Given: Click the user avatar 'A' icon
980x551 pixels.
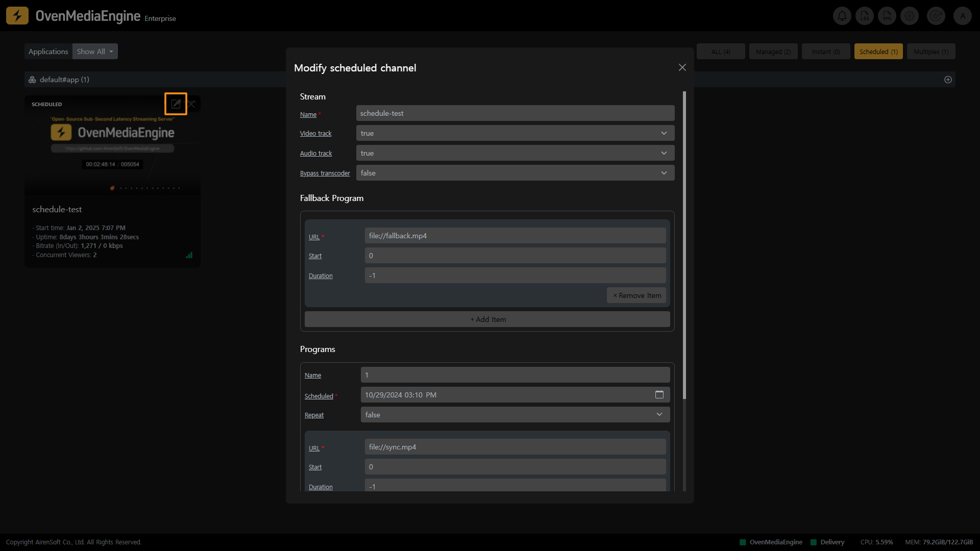Looking at the screenshot, I should pyautogui.click(x=963, y=16).
